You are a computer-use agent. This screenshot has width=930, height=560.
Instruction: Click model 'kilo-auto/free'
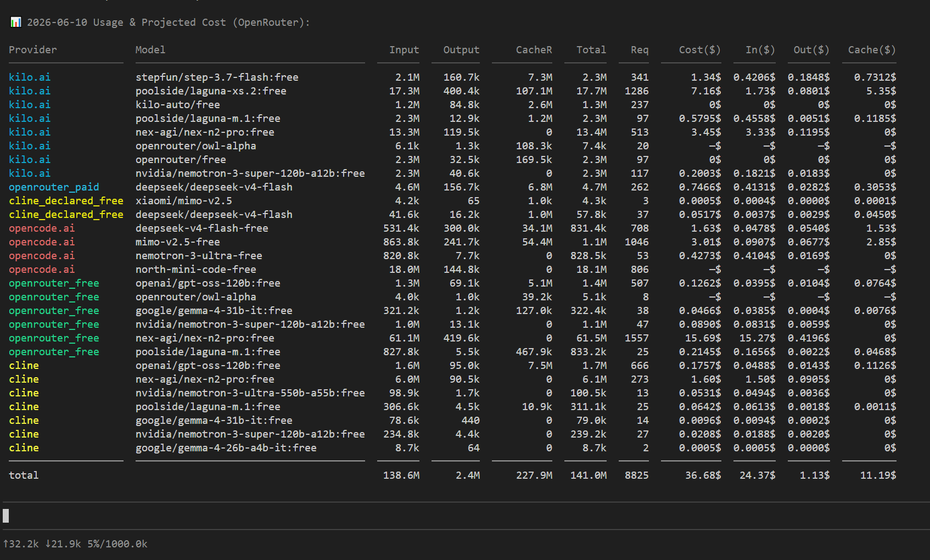[x=178, y=105]
